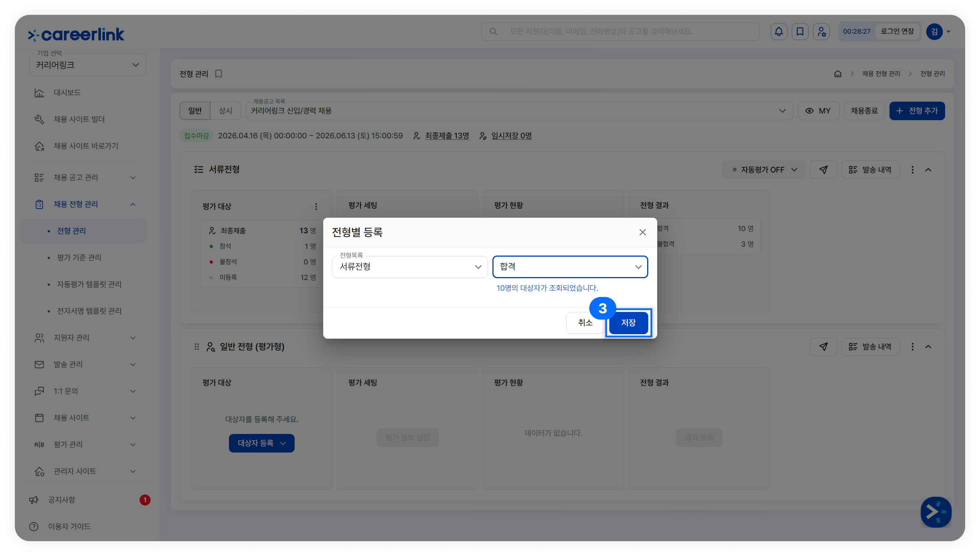Open 발송 내역 in 일반 전형 section
Image resolution: width=980 pixels, height=556 pixels.
(871, 347)
